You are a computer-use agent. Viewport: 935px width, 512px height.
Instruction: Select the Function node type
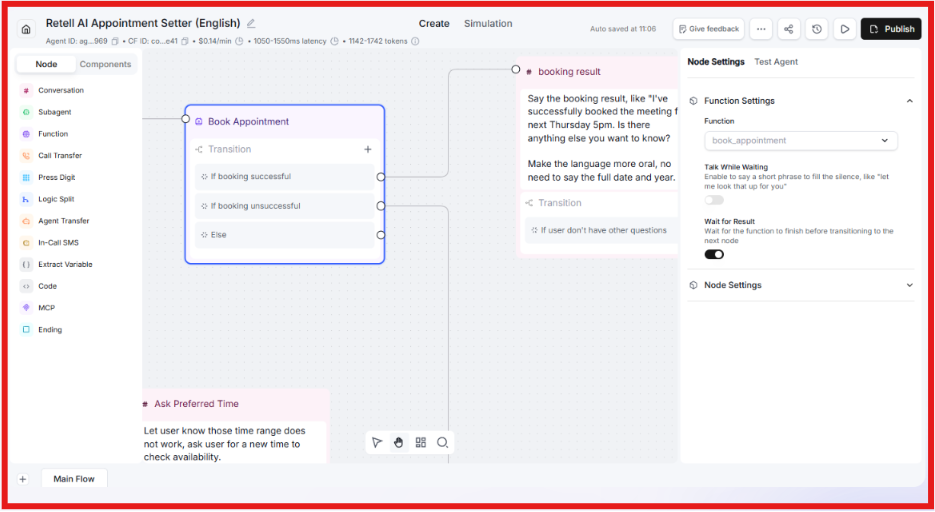[x=53, y=134]
